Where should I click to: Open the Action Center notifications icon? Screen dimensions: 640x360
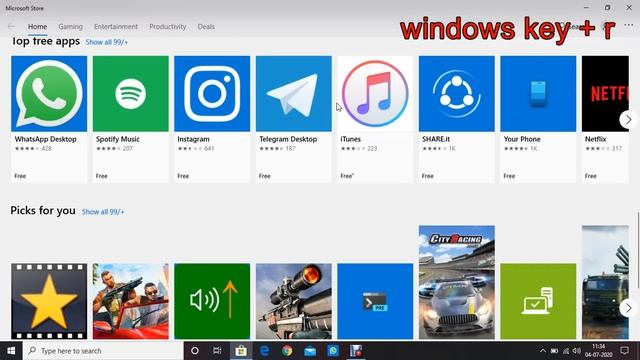(x=624, y=351)
